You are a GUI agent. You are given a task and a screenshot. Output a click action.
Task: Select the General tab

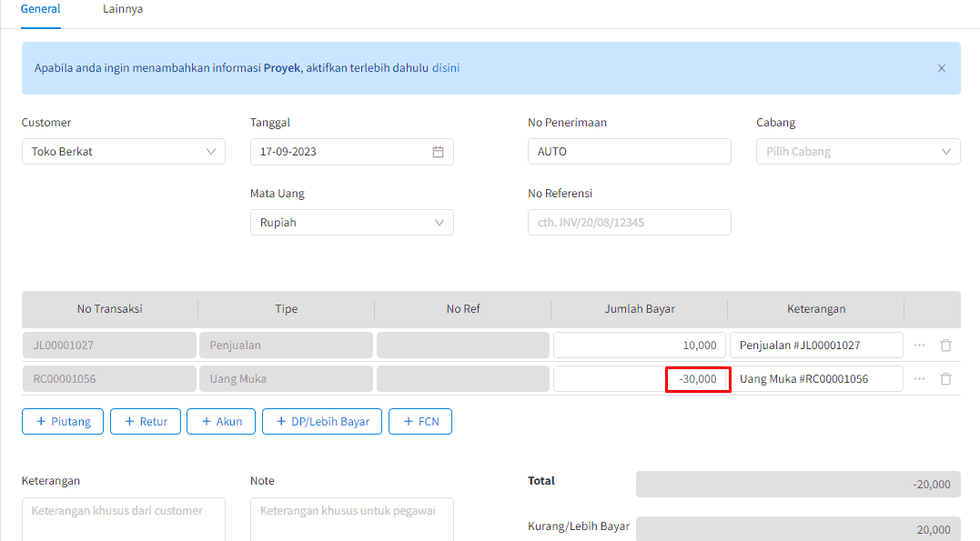[x=41, y=9]
